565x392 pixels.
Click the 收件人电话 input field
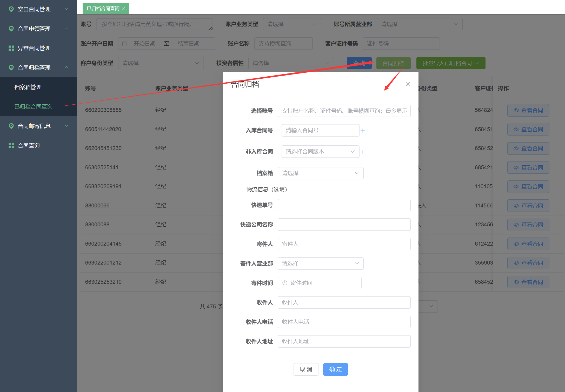[x=344, y=322]
